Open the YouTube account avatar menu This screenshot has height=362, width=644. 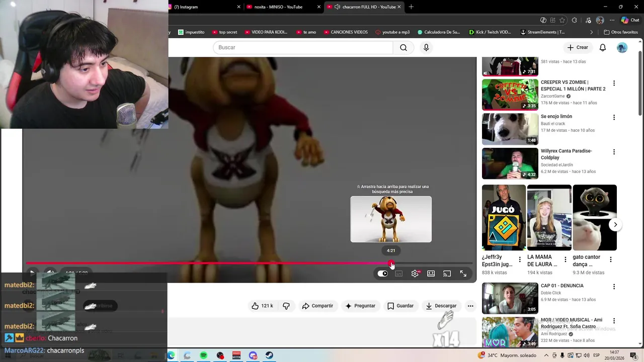click(x=622, y=47)
